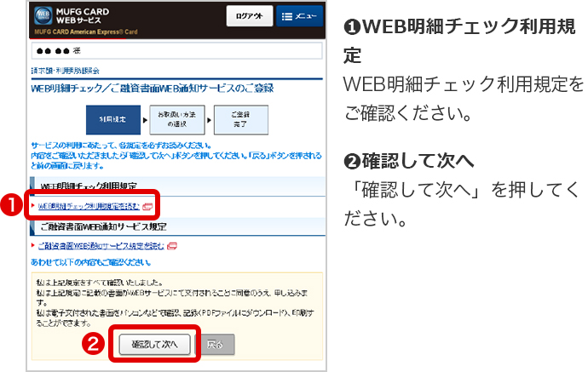Open the メニュー hamburger menu

click(x=300, y=17)
